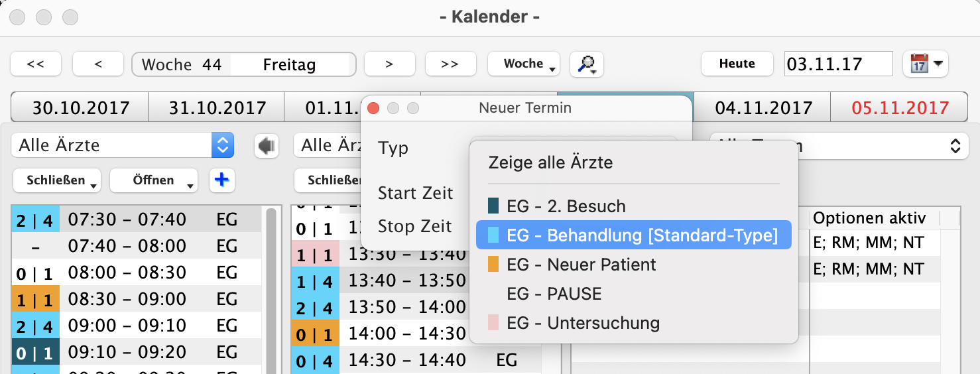Go to previous day with single-left arrow
The width and height of the screenshot is (980, 374).
(x=98, y=64)
